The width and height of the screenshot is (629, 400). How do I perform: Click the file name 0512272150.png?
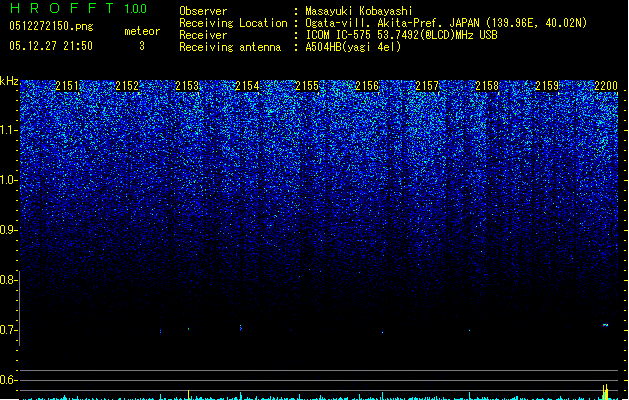coord(51,26)
